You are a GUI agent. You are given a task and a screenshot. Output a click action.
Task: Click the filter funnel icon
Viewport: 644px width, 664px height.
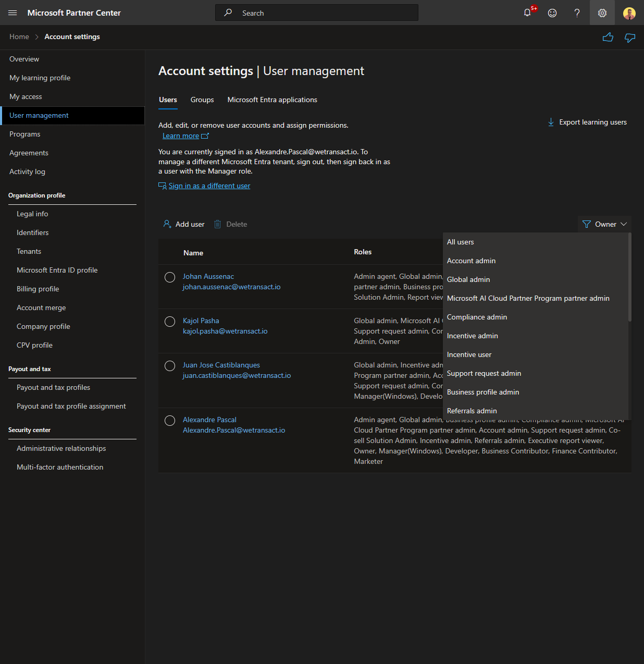pos(587,224)
